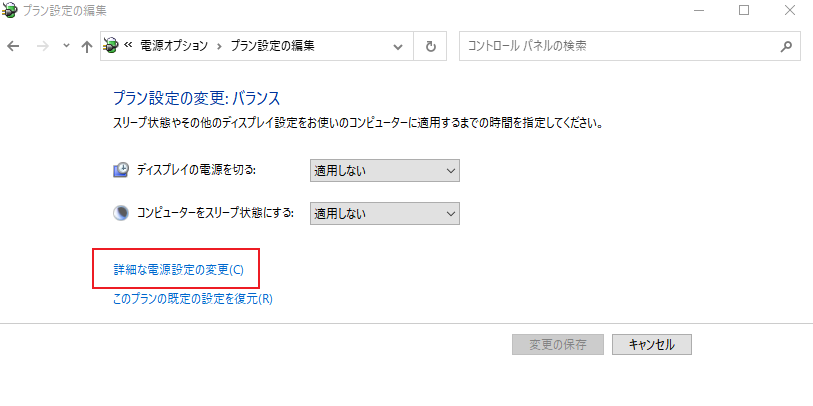This screenshot has height=406, width=813.
Task: Click このプランの既定の設定を復元 link
Action: pos(192,298)
